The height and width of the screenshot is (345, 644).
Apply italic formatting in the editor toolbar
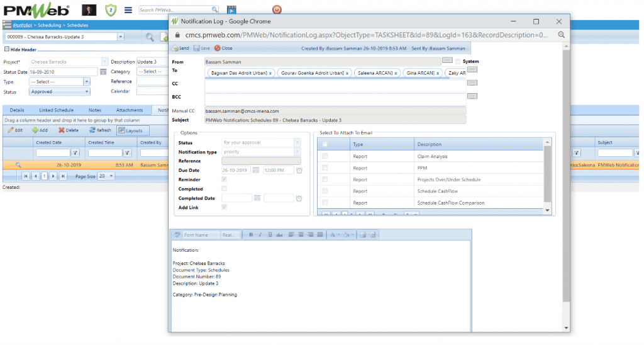click(x=260, y=235)
